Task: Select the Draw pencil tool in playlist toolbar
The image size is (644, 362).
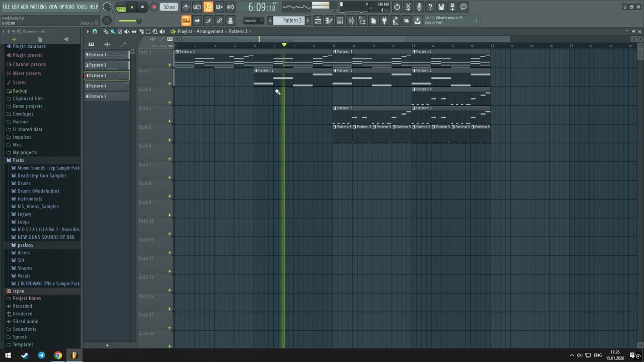Action: [105, 31]
